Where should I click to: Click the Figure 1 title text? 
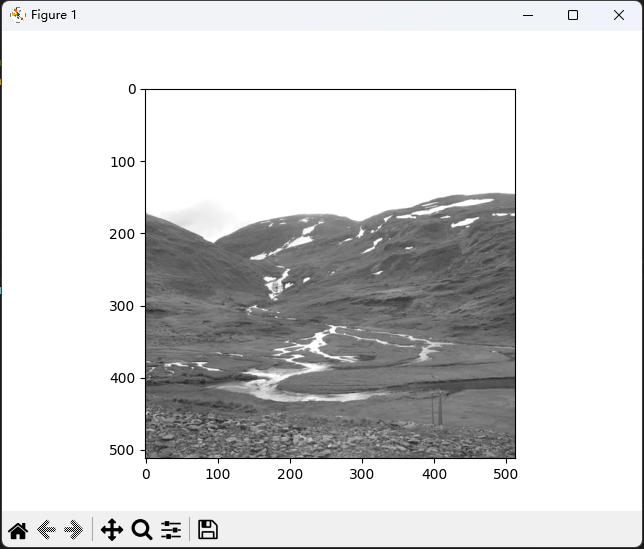pyautogui.click(x=54, y=15)
